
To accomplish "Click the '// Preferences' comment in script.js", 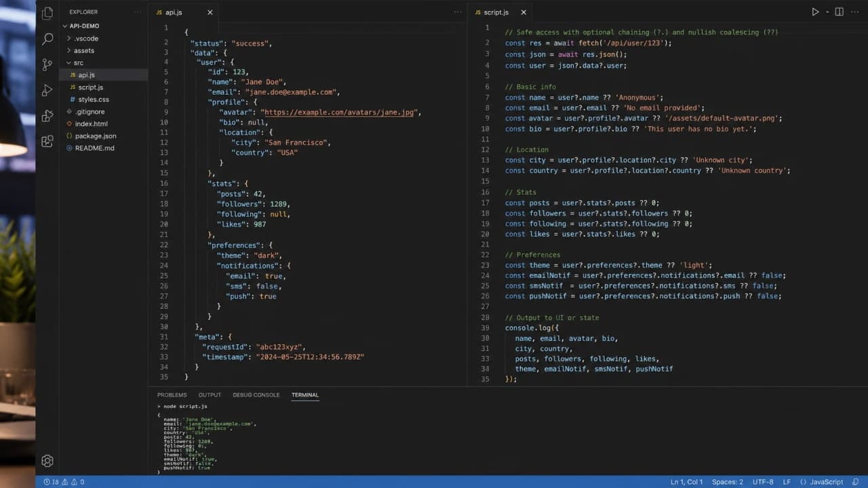I will 532,255.
